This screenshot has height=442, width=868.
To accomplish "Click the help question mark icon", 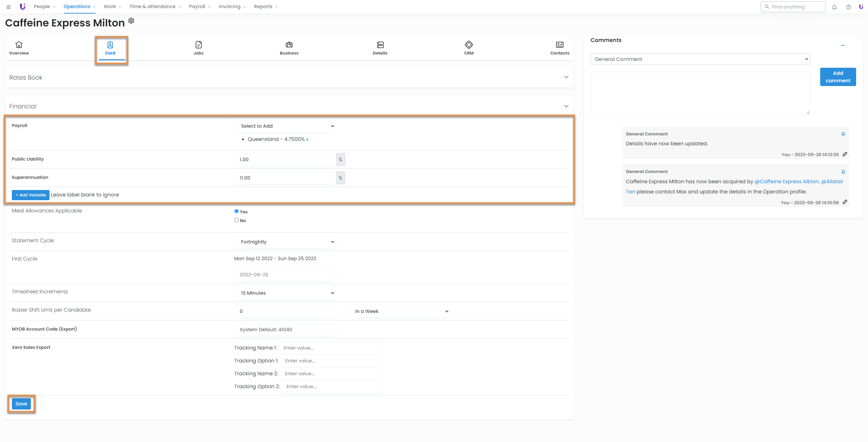I will click(x=848, y=7).
